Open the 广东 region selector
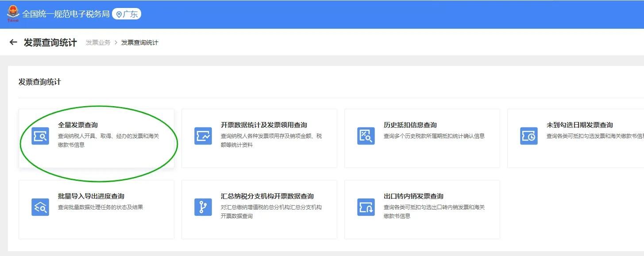The width and height of the screenshot is (644, 256). click(127, 14)
